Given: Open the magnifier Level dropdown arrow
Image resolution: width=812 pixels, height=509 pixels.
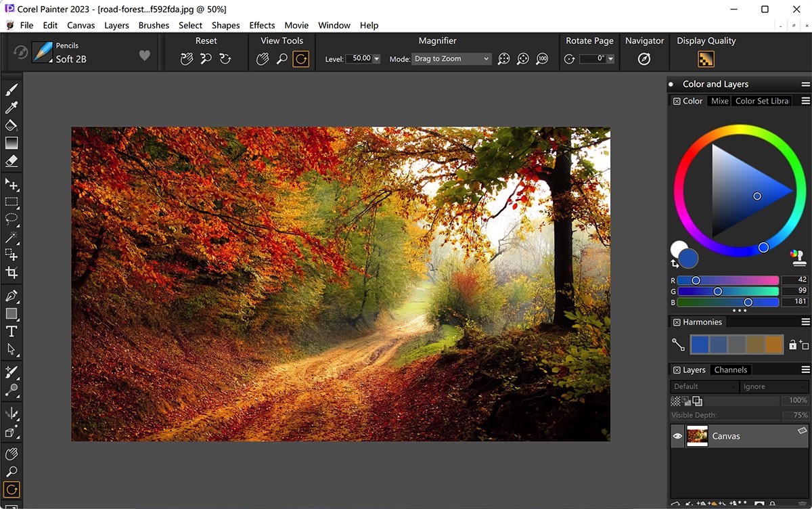Looking at the screenshot, I should [377, 58].
